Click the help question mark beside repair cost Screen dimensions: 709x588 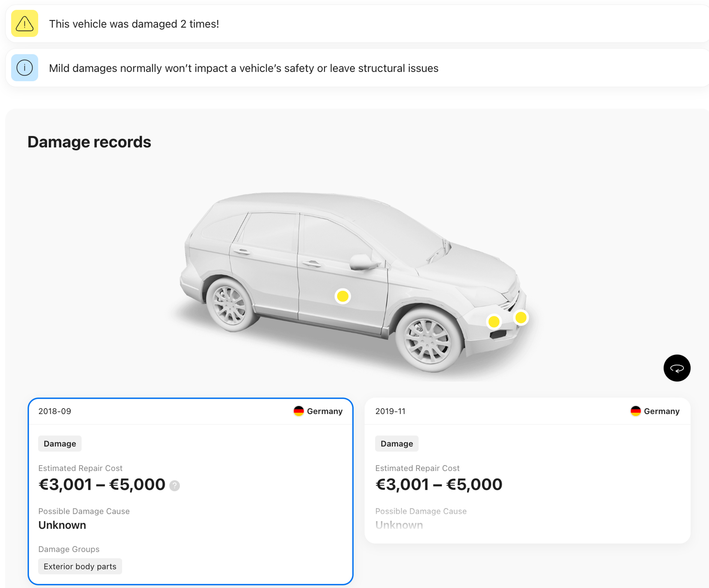pyautogui.click(x=175, y=485)
